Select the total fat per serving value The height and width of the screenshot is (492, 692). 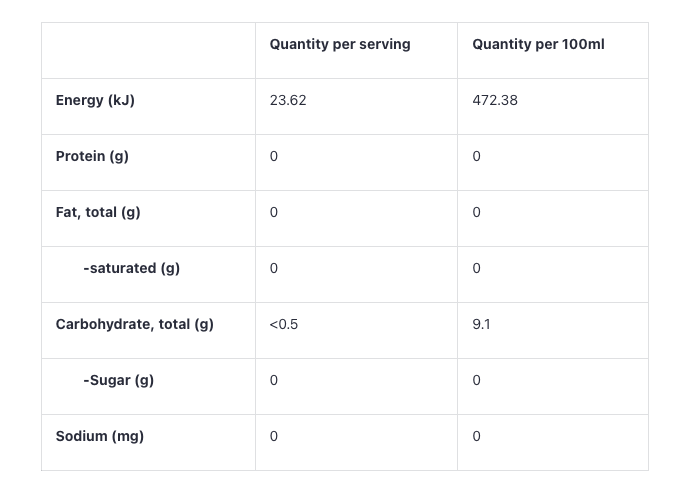tap(274, 213)
